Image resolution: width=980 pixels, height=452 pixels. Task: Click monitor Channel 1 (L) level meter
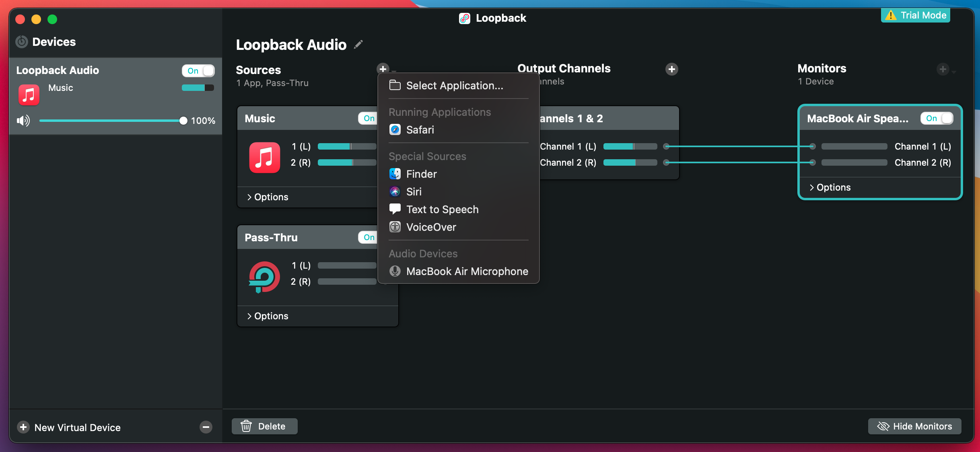pyautogui.click(x=854, y=146)
